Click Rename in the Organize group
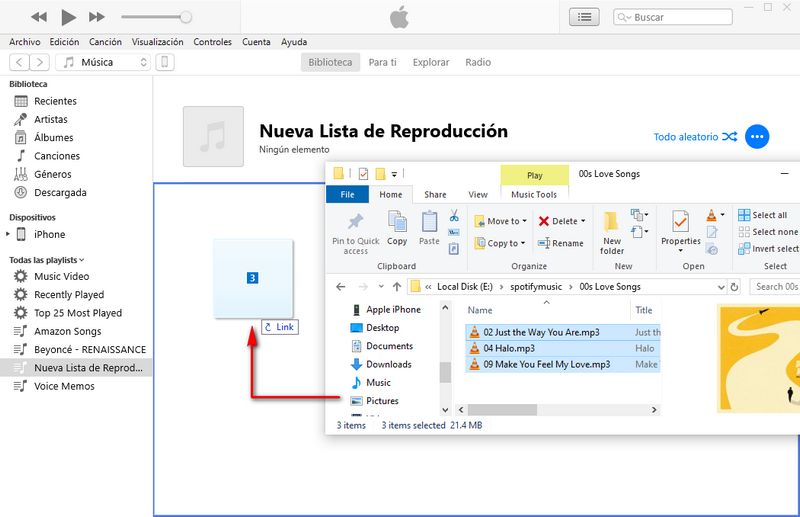The image size is (800, 517). coord(561,243)
